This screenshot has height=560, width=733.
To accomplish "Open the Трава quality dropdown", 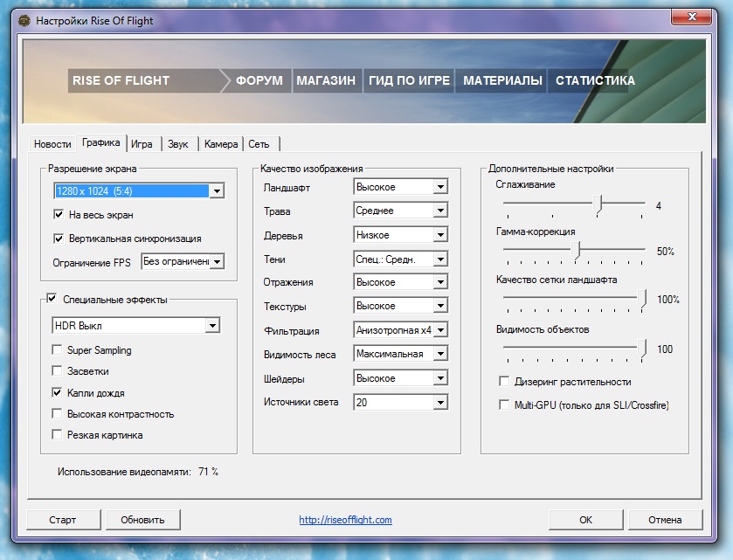I will pos(401,211).
